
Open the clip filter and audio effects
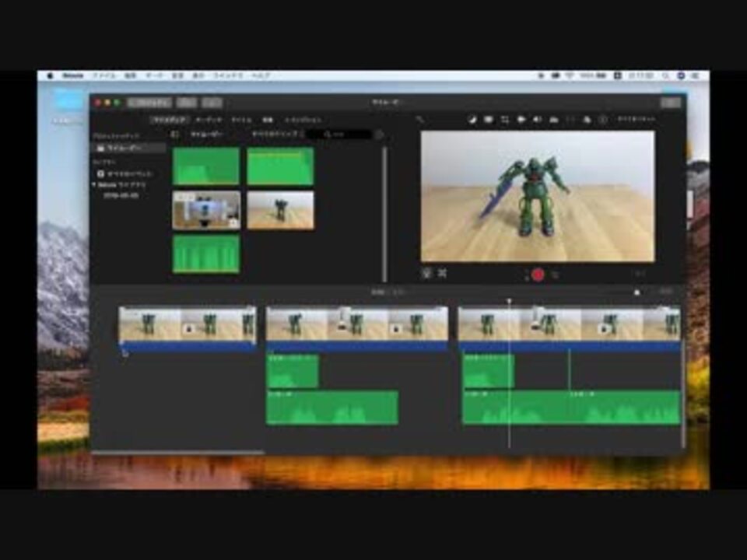coord(587,120)
